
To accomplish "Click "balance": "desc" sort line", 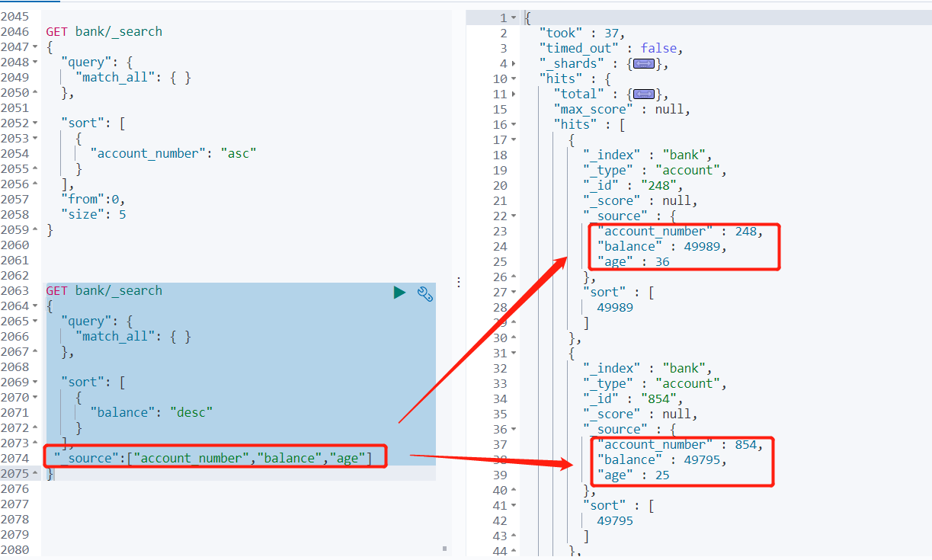I will 152,413.
